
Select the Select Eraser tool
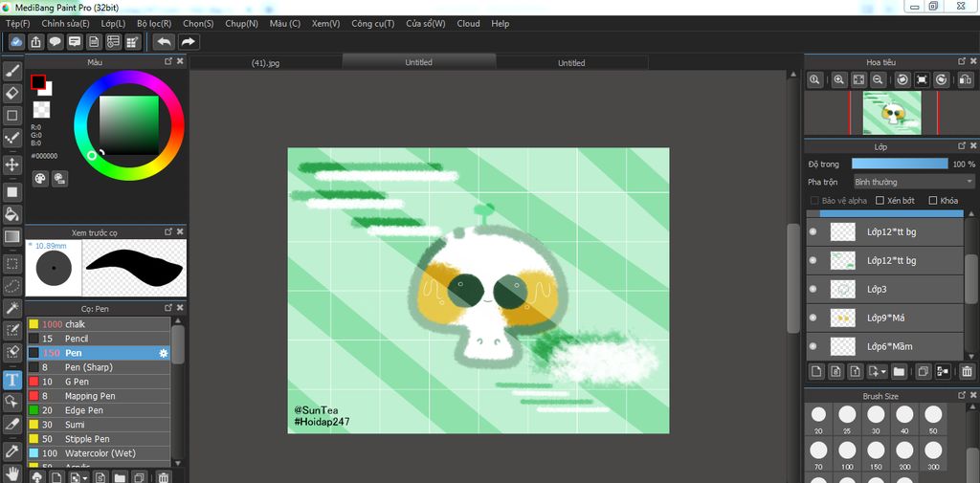coord(11,352)
